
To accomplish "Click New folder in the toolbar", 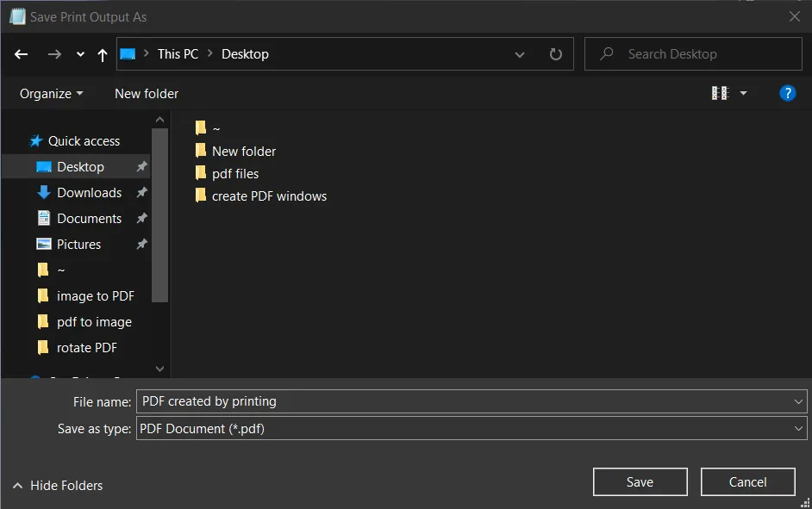I will click(147, 93).
